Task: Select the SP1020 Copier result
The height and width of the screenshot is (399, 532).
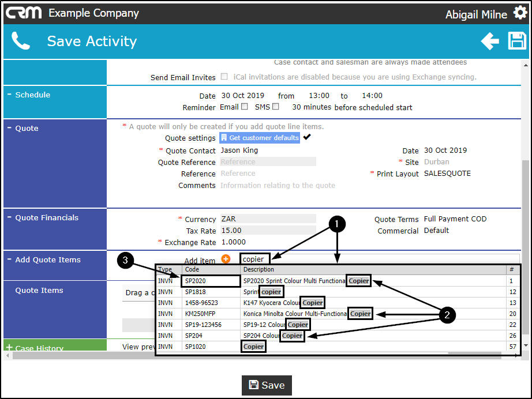Action: (337, 347)
